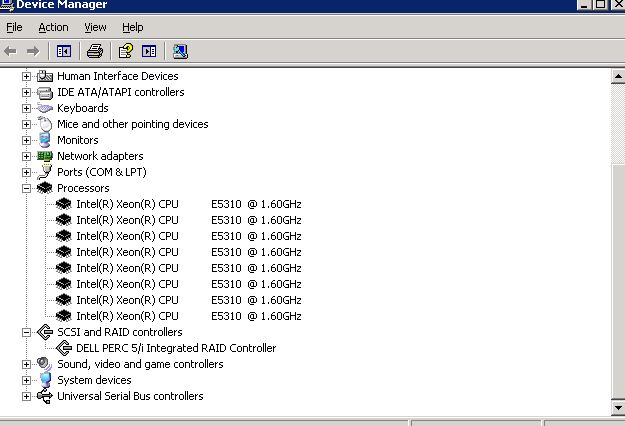This screenshot has height=426, width=625.
Task: Click the Device Manager title bar icon
Action: pos(7,5)
